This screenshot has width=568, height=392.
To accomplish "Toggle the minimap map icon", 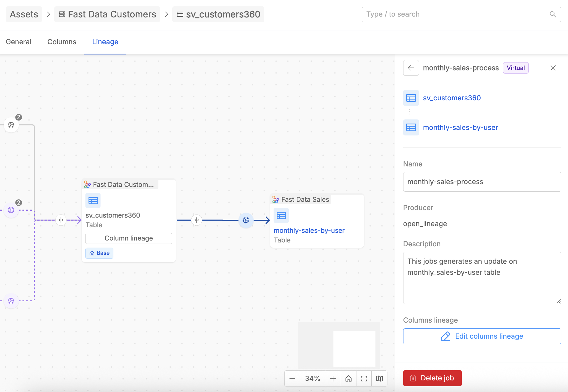I will 379,378.
